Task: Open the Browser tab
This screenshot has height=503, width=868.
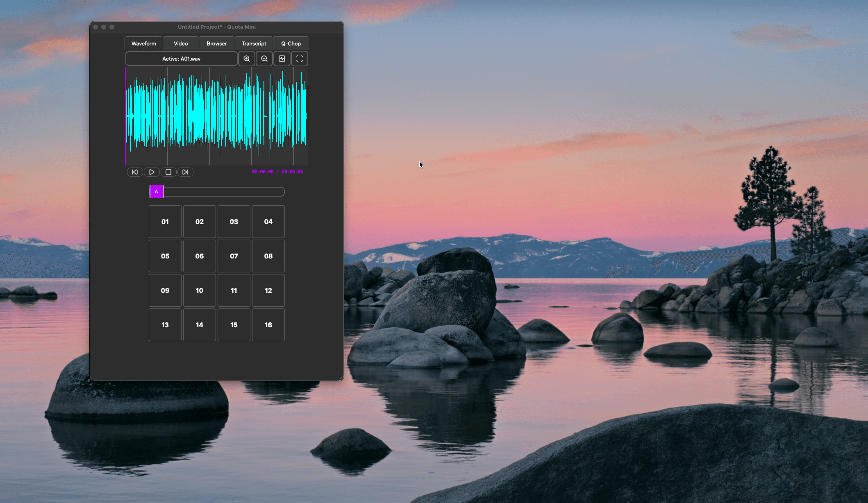Action: (x=217, y=43)
